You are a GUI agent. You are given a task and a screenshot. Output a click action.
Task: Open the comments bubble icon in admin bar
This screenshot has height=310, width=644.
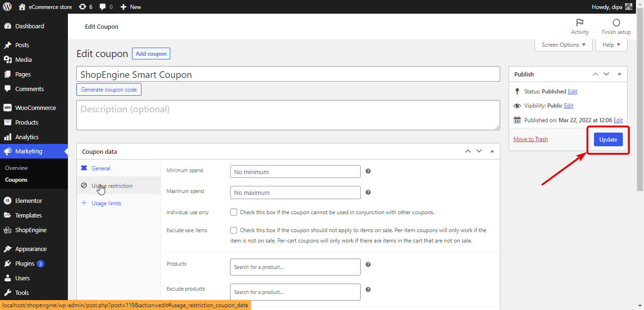coord(103,7)
